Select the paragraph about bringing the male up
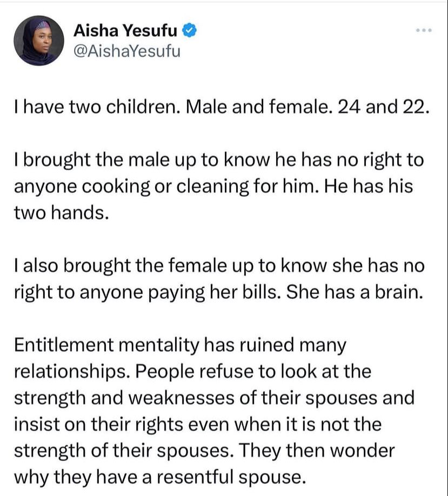 [x=219, y=186]
